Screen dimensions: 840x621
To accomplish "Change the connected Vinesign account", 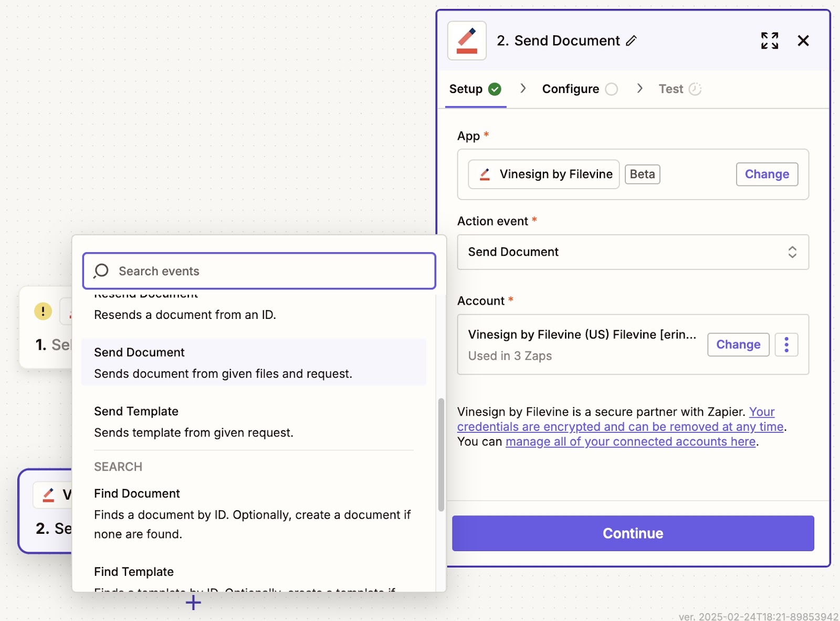I will click(738, 345).
